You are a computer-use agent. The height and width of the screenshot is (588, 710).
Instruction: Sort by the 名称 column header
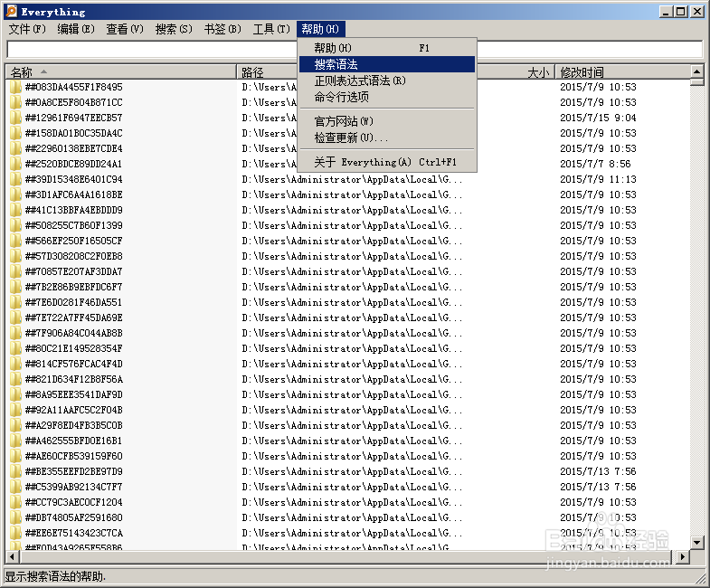click(120, 72)
